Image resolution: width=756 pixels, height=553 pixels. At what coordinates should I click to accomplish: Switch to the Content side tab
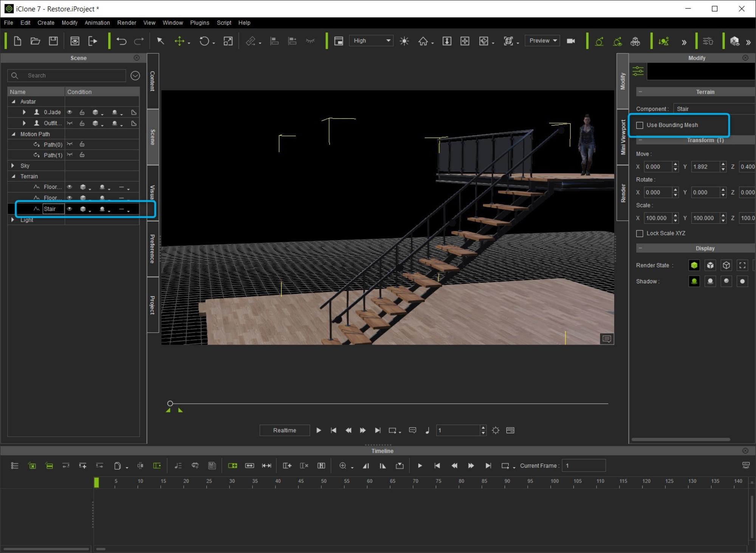point(152,81)
